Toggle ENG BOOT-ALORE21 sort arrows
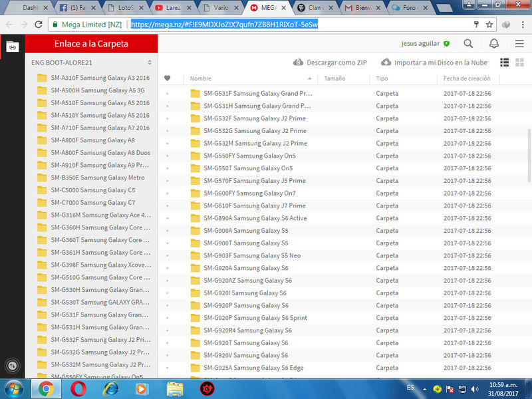The width and height of the screenshot is (532, 399). [150, 63]
